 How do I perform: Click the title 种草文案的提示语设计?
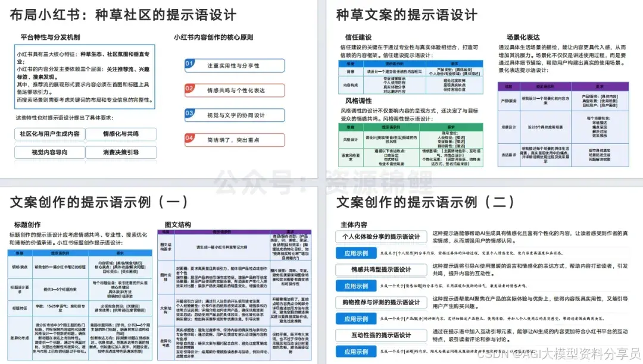(407, 15)
